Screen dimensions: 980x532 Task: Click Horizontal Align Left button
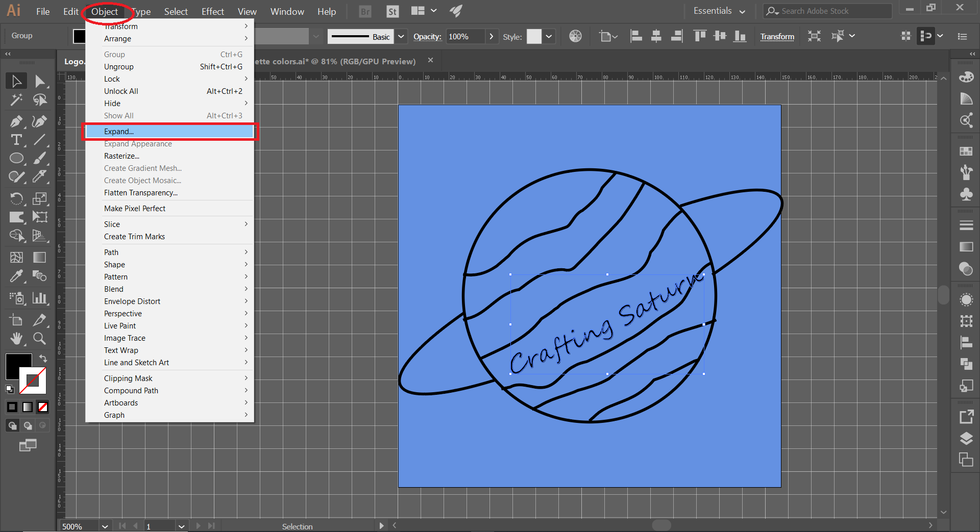pos(636,36)
